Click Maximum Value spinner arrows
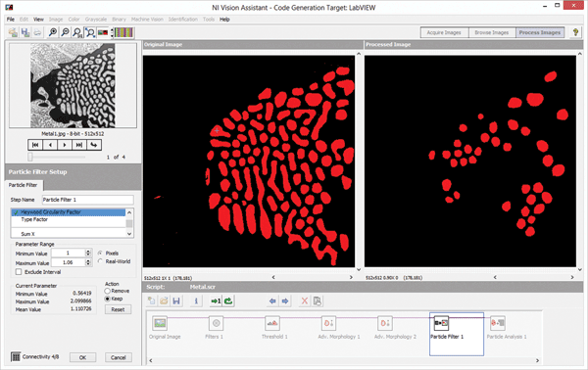 (x=88, y=262)
